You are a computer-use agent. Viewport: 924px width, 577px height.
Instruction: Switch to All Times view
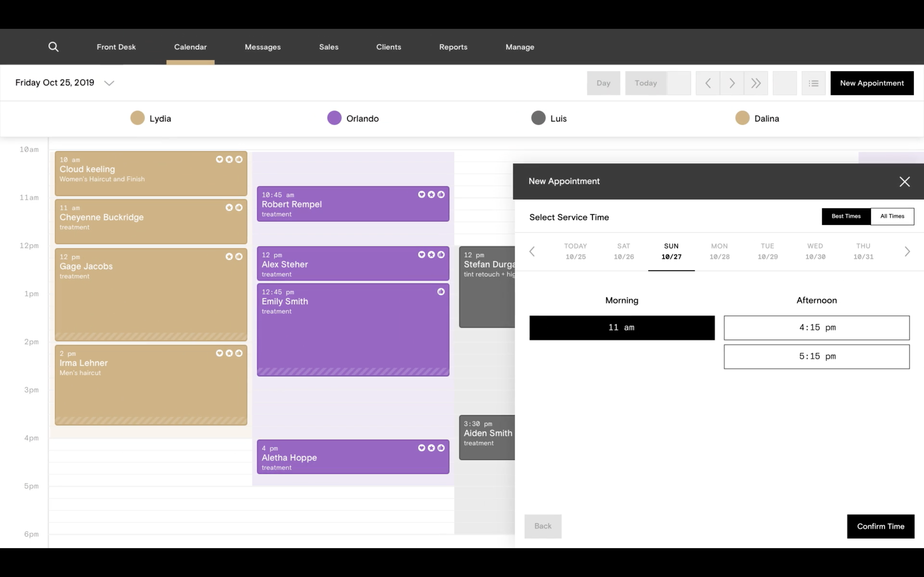click(892, 216)
